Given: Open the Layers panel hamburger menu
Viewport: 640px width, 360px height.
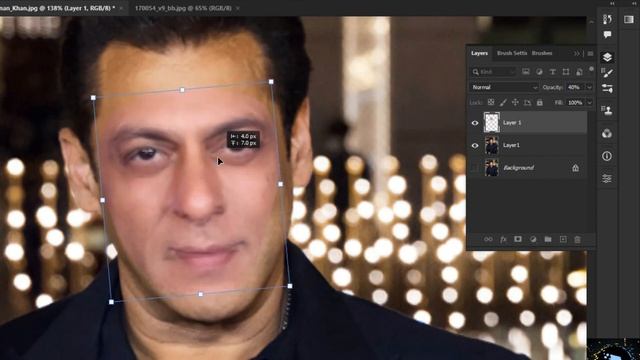Looking at the screenshot, I should click(590, 53).
